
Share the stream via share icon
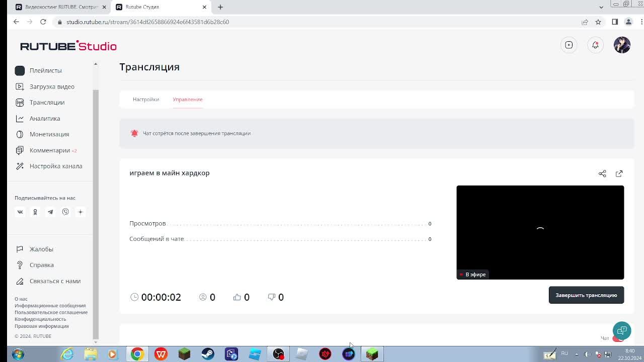602,173
